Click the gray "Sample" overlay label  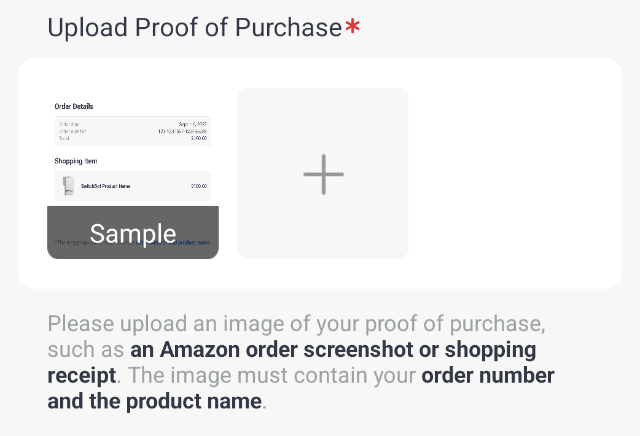coord(133,234)
